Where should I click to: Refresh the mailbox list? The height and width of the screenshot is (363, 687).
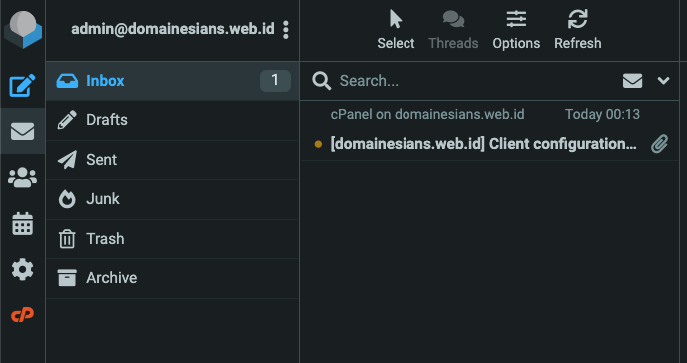point(577,30)
